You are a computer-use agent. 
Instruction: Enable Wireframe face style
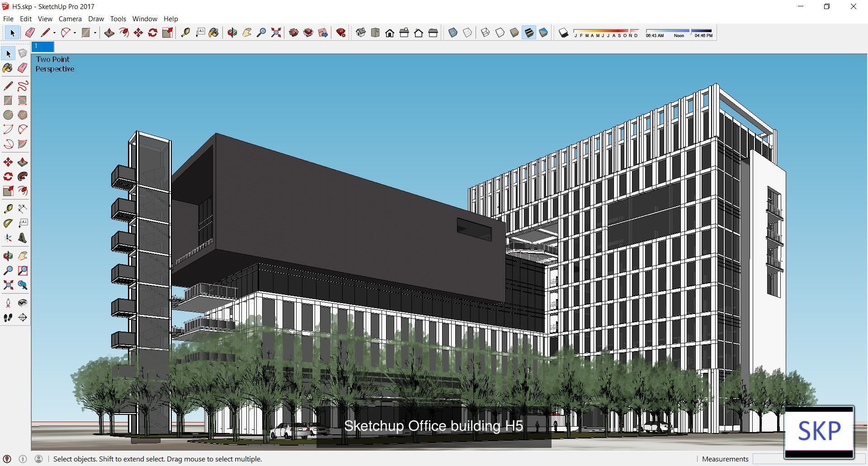point(485,33)
